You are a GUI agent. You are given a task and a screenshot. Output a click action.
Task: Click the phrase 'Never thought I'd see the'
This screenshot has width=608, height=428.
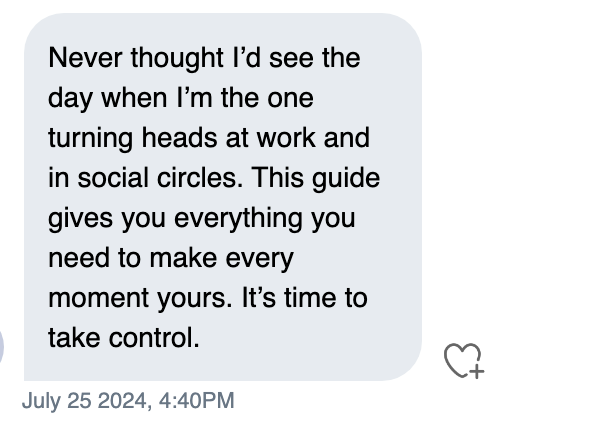[x=204, y=58]
